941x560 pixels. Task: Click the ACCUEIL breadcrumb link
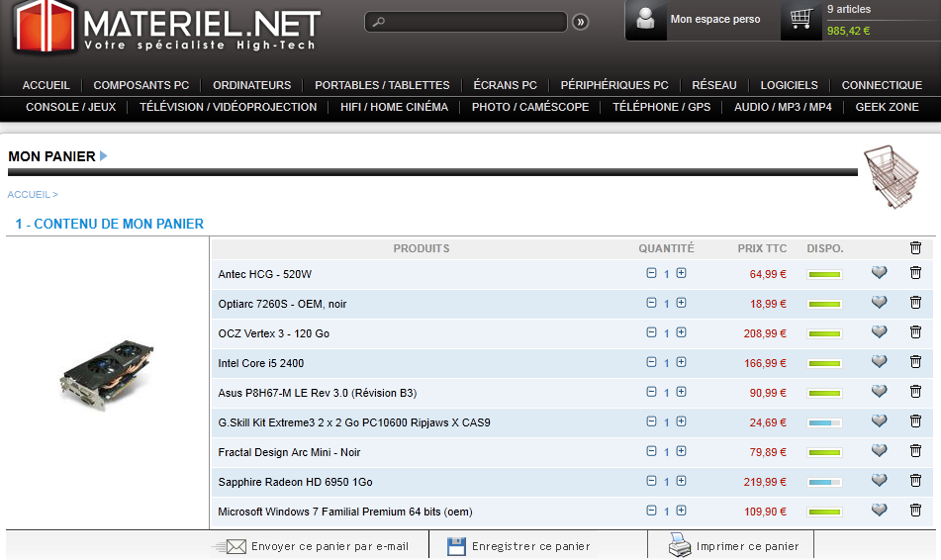29,195
